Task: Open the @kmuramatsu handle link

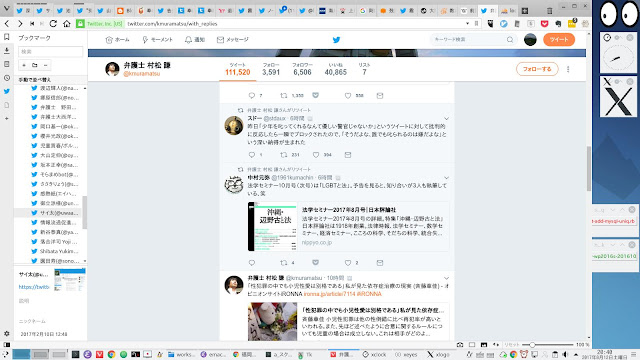Action: click(142, 74)
